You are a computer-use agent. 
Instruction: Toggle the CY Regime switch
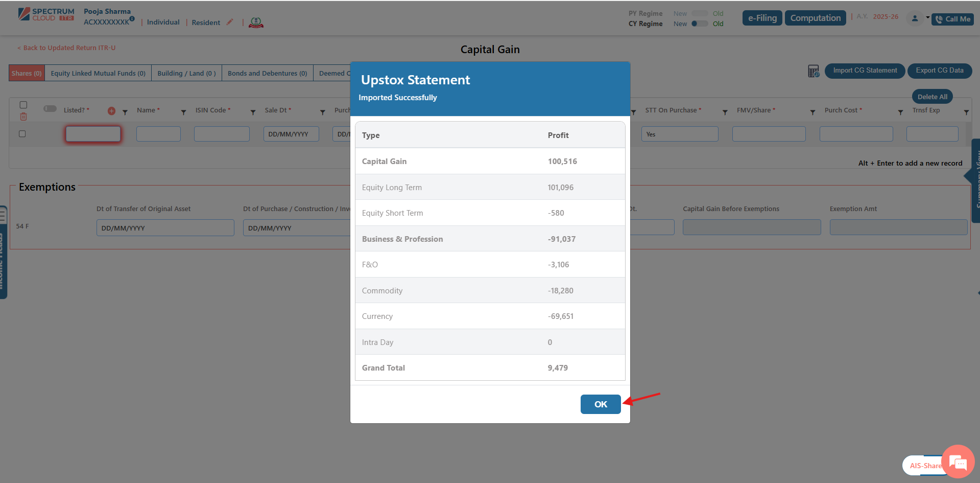click(x=699, y=24)
